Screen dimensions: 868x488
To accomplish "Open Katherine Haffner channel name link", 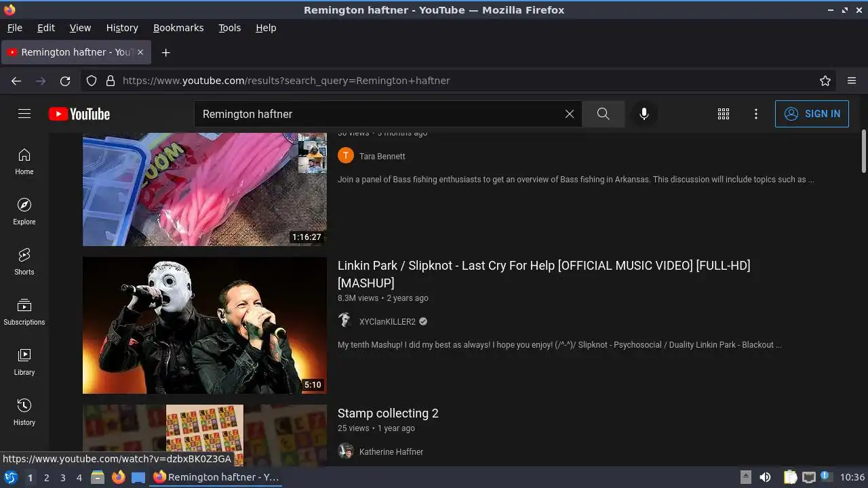I will (391, 452).
